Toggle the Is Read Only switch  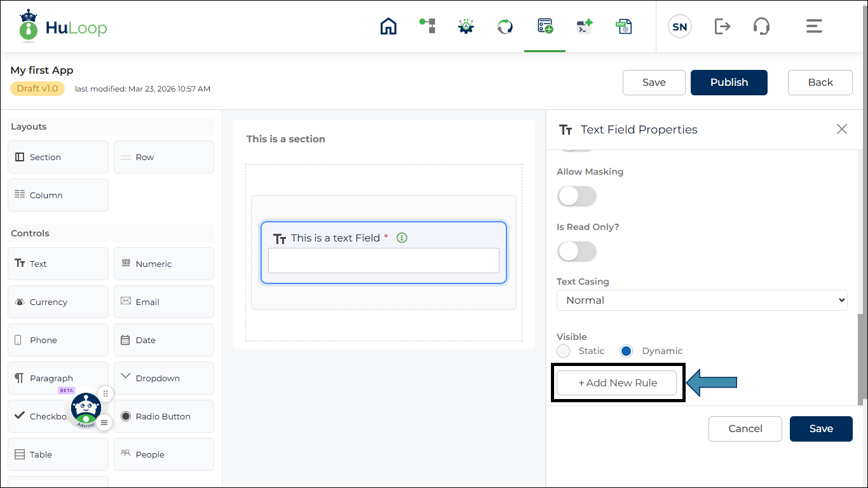pos(577,252)
